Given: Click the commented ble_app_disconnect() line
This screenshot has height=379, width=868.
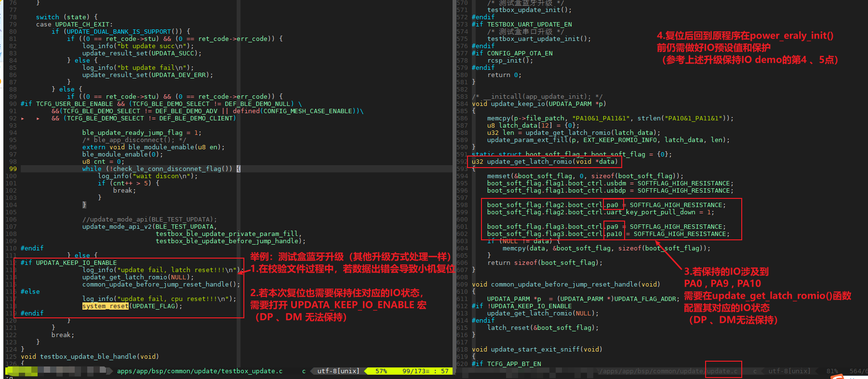Looking at the screenshot, I should click(x=134, y=140).
